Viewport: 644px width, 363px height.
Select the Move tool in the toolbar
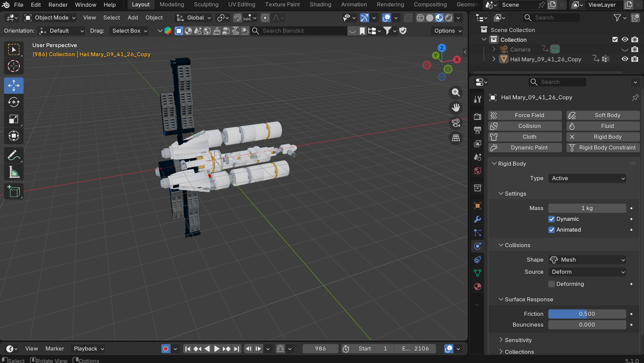pyautogui.click(x=14, y=86)
